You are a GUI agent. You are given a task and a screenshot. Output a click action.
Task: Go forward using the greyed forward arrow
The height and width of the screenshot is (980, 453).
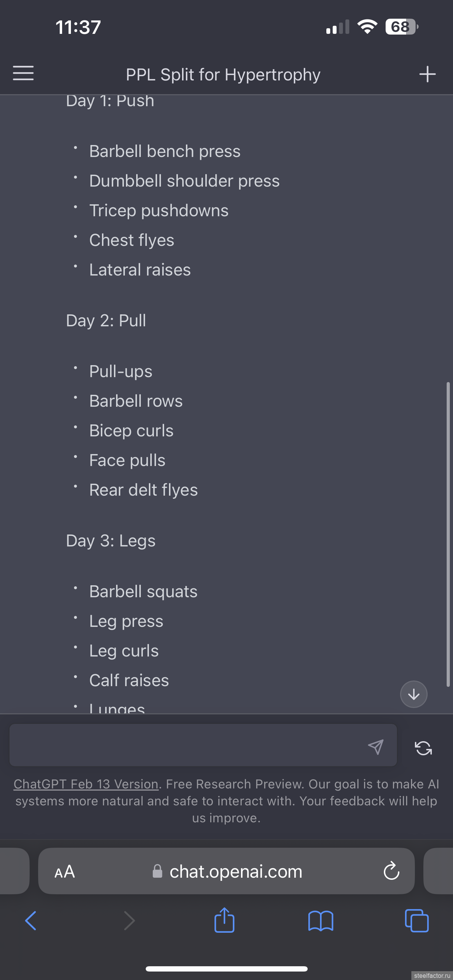129,921
